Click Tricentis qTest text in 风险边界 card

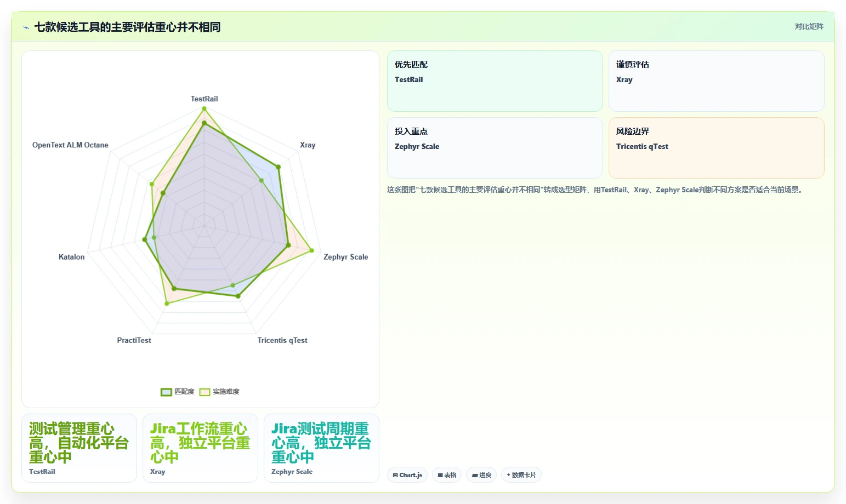[x=642, y=147]
